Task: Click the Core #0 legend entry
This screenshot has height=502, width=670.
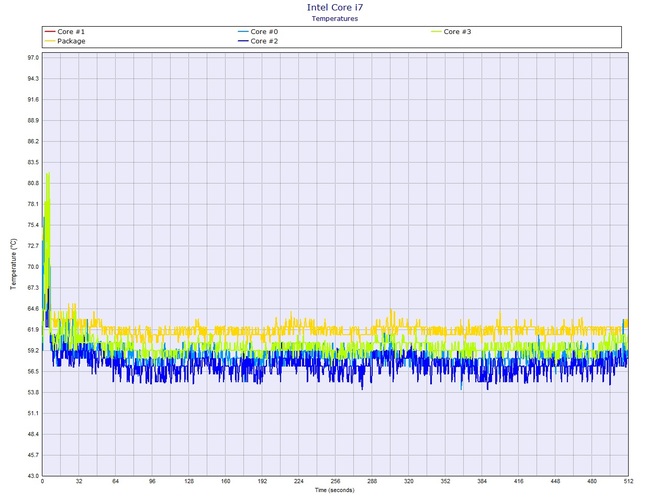Action: point(258,32)
